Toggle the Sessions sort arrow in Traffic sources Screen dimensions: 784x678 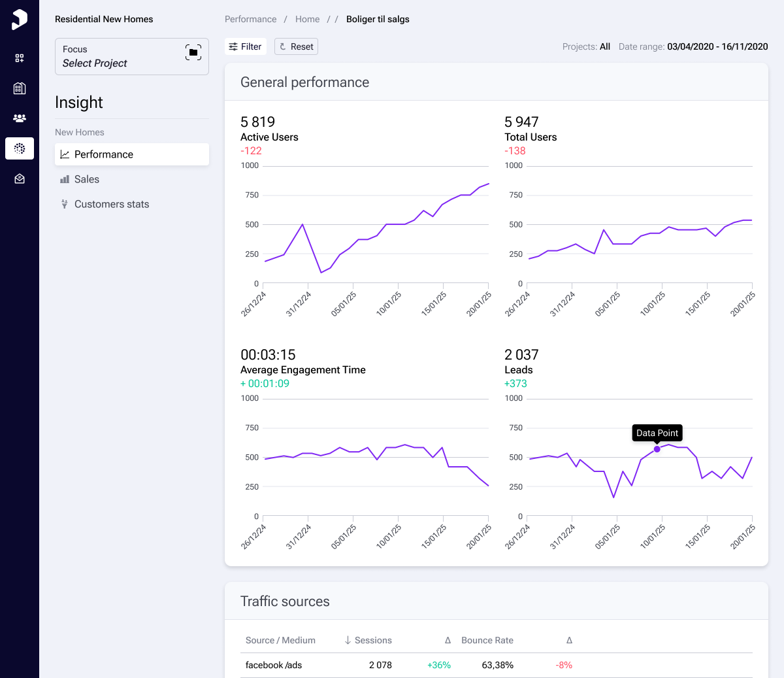click(346, 640)
